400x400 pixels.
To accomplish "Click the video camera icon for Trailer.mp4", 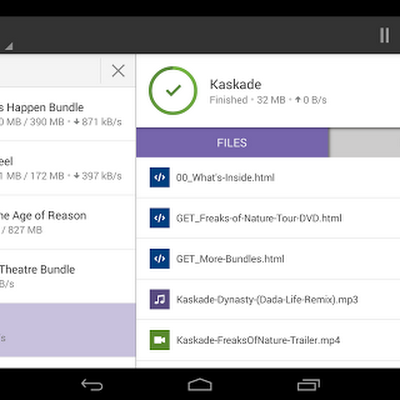I will point(160,340).
